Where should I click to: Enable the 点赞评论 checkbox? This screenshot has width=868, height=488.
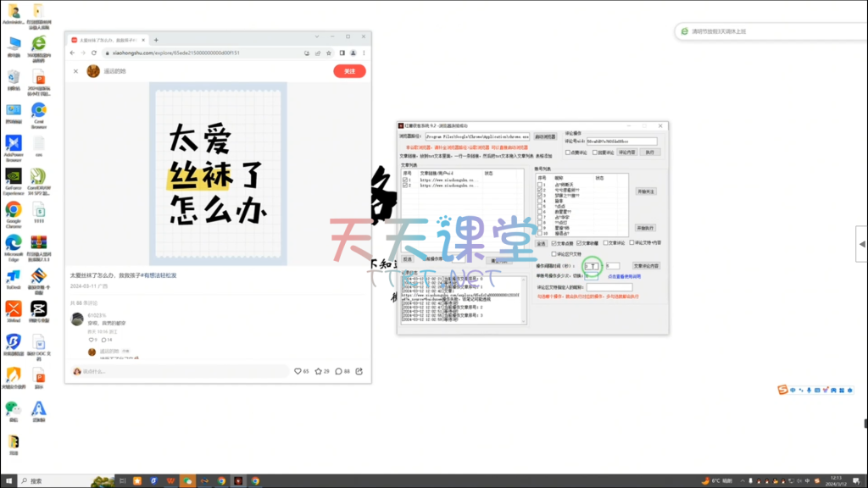pyautogui.click(x=569, y=152)
